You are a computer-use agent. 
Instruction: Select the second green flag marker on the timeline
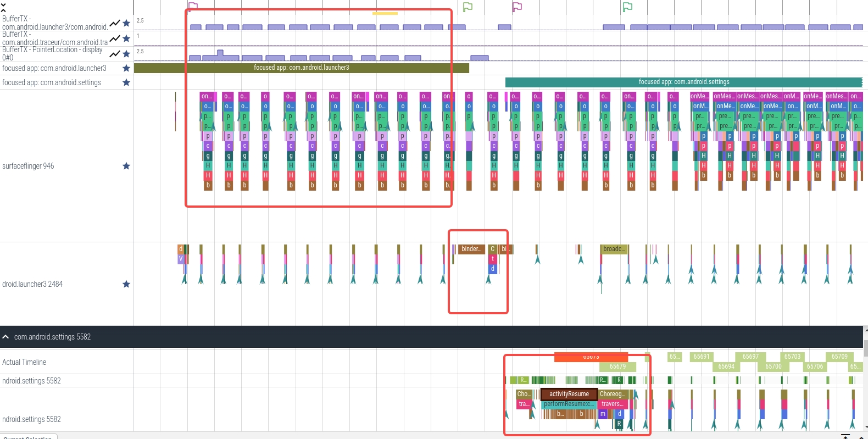pos(627,7)
